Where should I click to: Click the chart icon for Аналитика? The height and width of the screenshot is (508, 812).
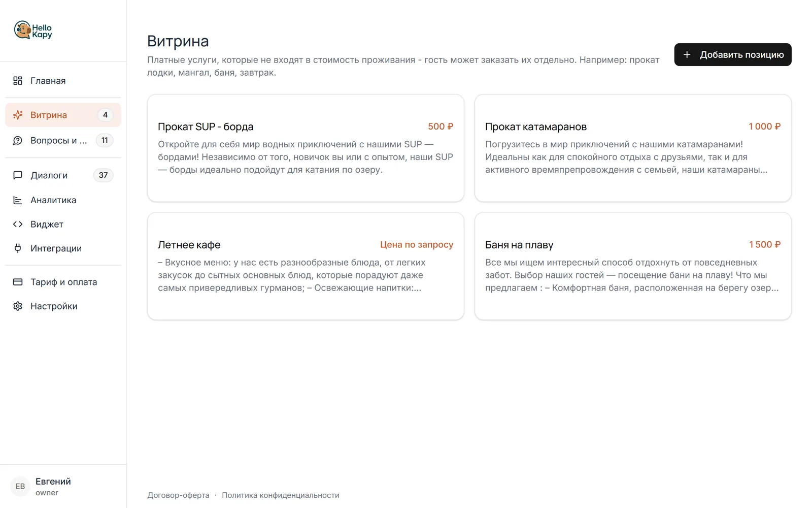18,200
